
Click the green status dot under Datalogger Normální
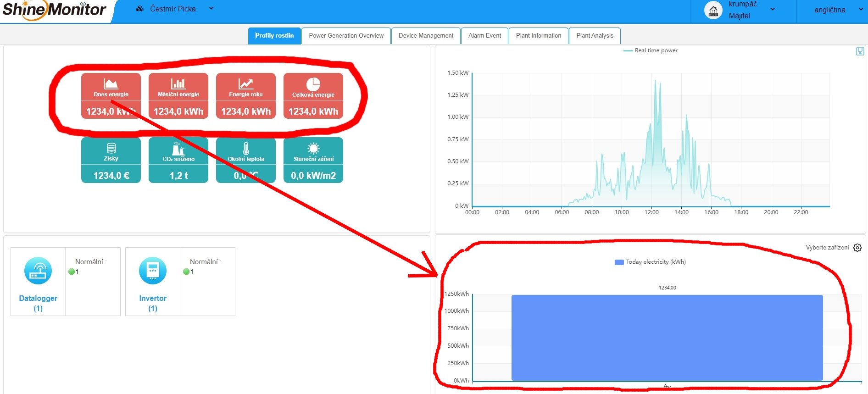click(71, 272)
